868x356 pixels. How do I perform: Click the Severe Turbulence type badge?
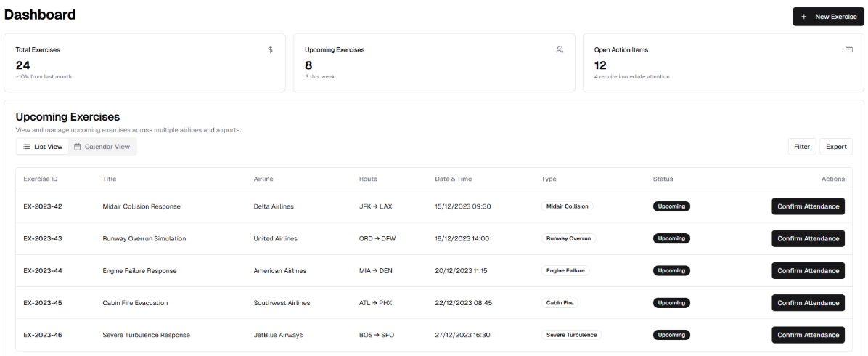(x=571, y=335)
